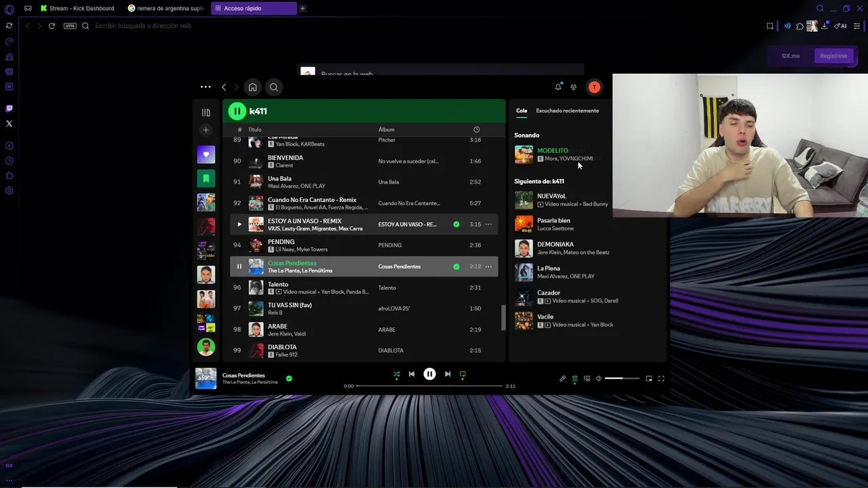Screen dimensions: 868x488
Task: Skip to previous track
Action: tap(412, 374)
